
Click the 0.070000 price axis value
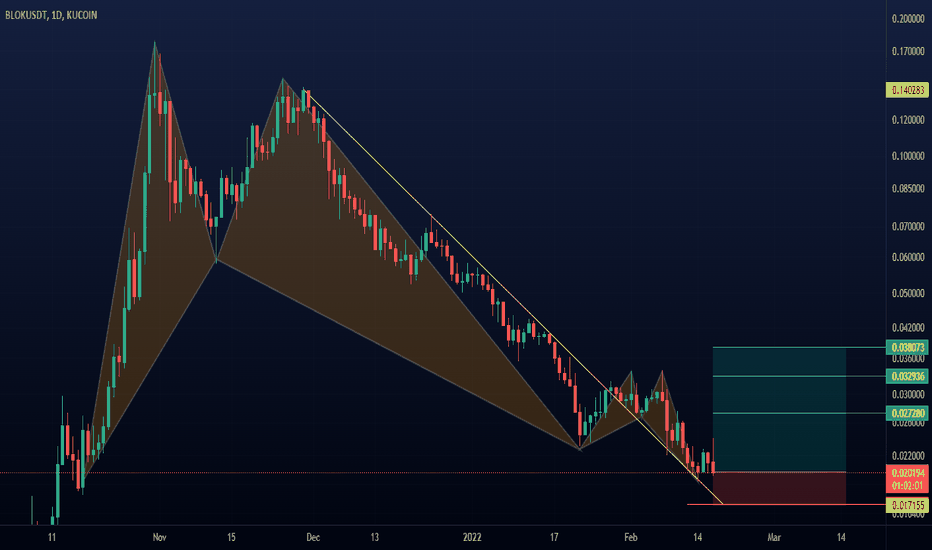click(908, 227)
